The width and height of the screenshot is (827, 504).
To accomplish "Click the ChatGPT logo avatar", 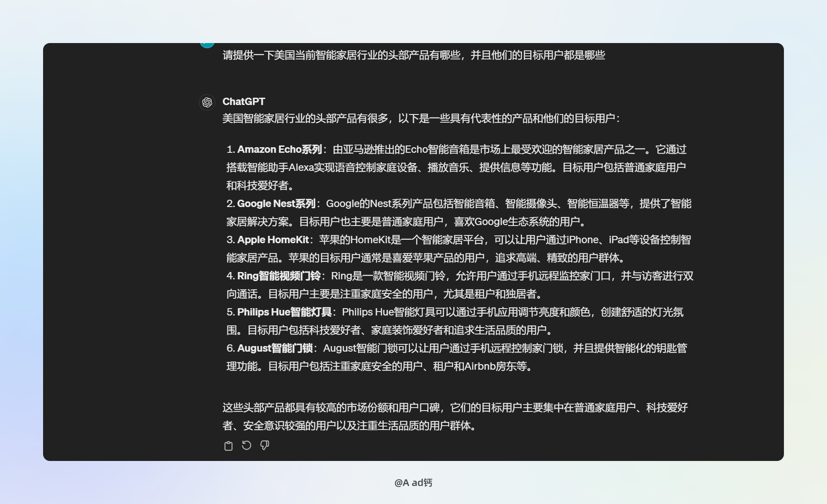I will 207,102.
